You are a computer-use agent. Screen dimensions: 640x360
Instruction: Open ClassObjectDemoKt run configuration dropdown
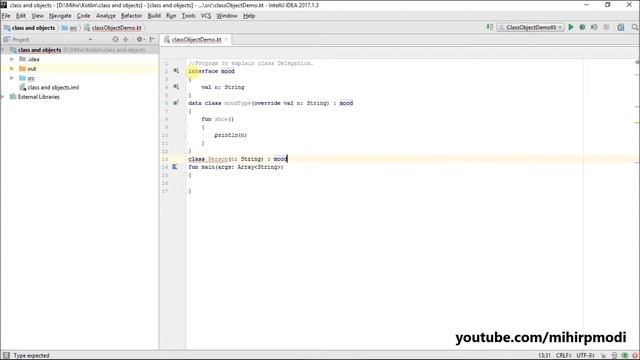pyautogui.click(x=531, y=27)
